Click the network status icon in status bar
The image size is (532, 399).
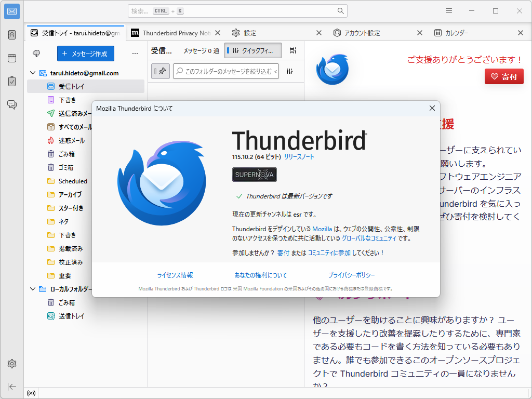click(x=31, y=393)
